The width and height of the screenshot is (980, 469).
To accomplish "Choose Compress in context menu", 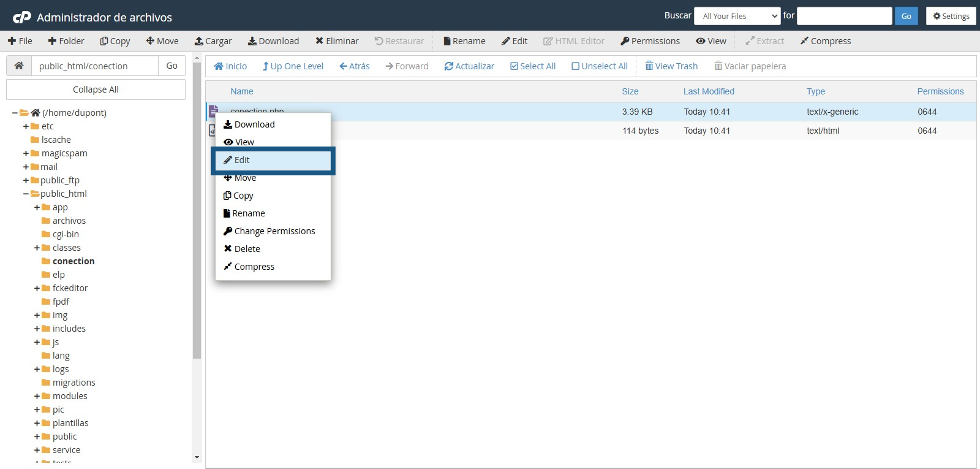I will pyautogui.click(x=273, y=267).
